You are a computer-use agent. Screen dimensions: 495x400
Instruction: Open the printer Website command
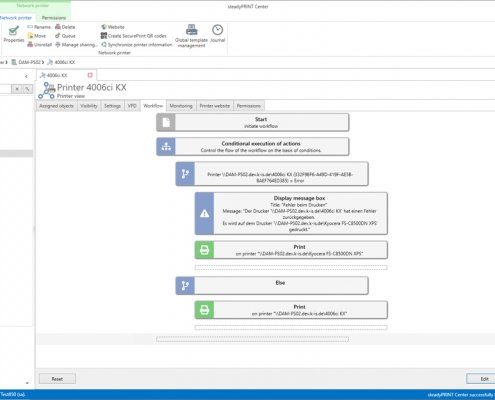113,27
